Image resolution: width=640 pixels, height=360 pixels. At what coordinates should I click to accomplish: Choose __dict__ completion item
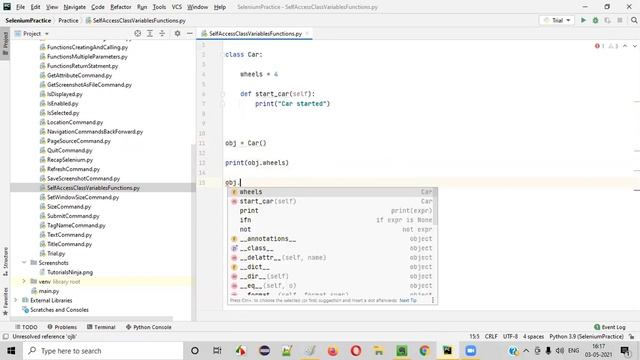[331, 267]
